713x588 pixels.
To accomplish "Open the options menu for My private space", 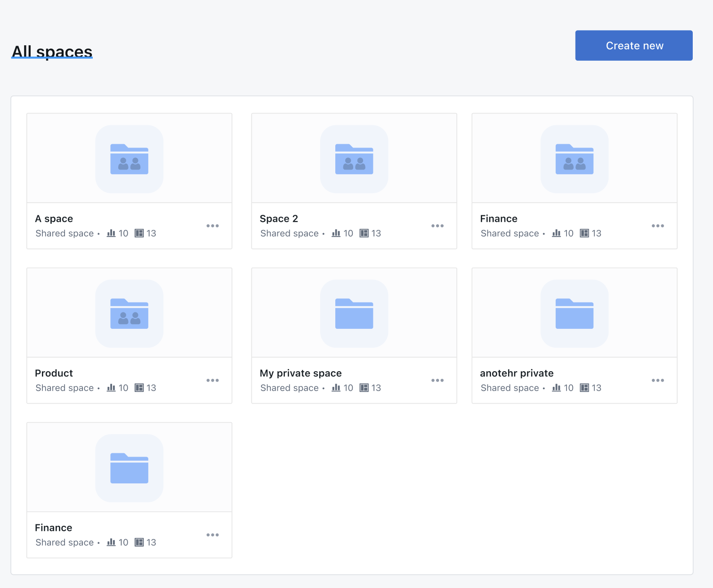I will pyautogui.click(x=438, y=380).
